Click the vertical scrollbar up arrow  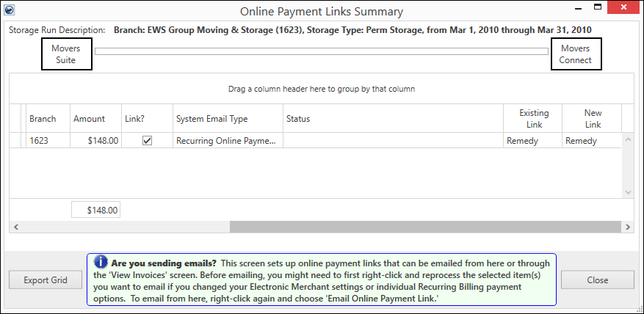click(x=628, y=139)
